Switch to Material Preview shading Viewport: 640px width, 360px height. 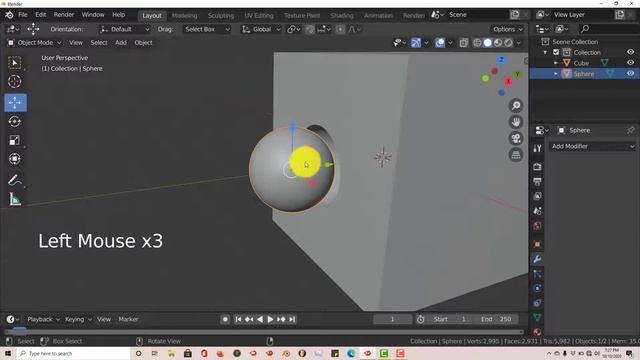click(498, 43)
